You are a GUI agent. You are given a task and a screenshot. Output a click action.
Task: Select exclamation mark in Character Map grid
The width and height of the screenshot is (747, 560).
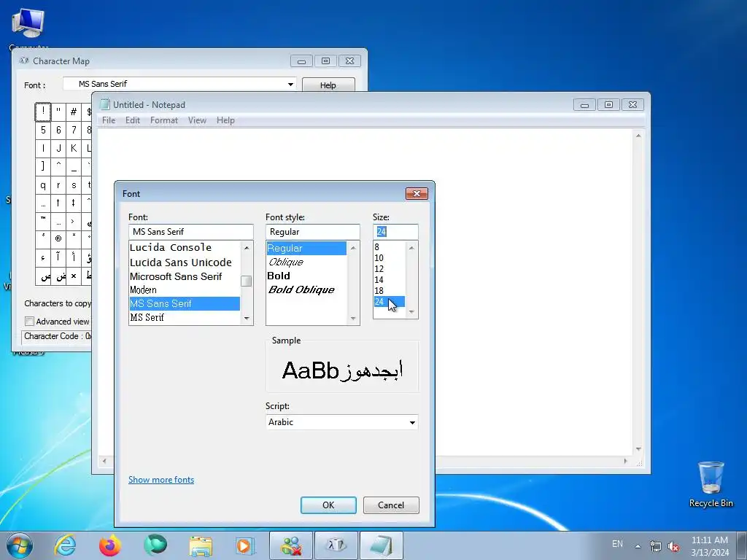coord(43,112)
